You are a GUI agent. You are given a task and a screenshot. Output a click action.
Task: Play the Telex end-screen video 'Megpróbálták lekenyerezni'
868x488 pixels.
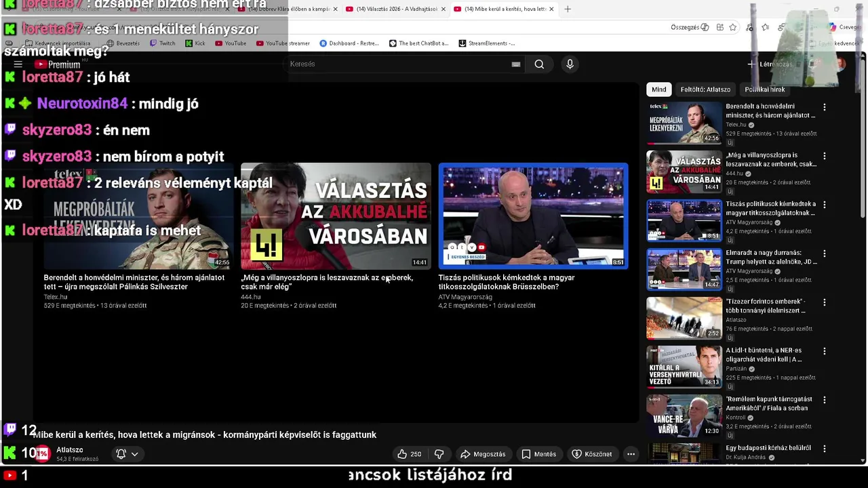(x=138, y=216)
